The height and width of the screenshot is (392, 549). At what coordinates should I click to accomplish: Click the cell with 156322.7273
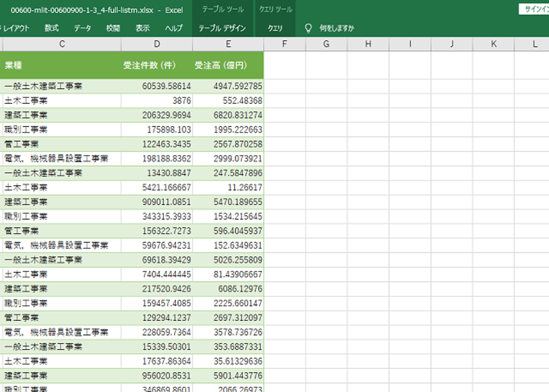[x=157, y=231]
